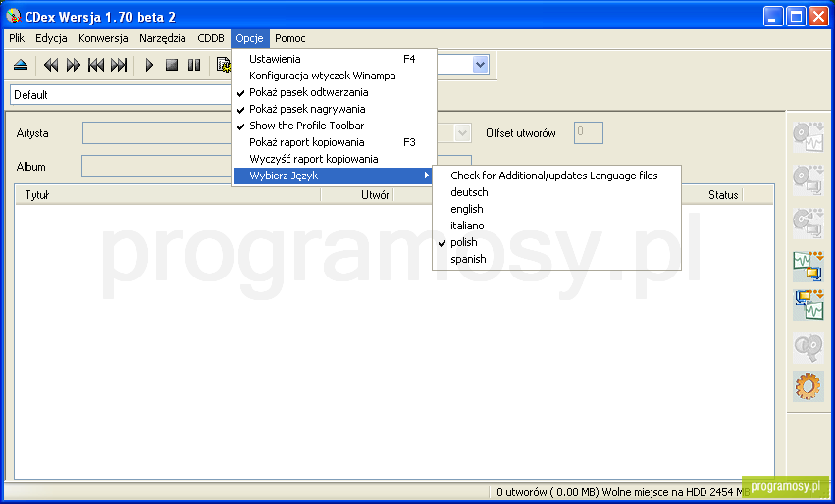Open the Konwersja menu

pyautogui.click(x=103, y=38)
